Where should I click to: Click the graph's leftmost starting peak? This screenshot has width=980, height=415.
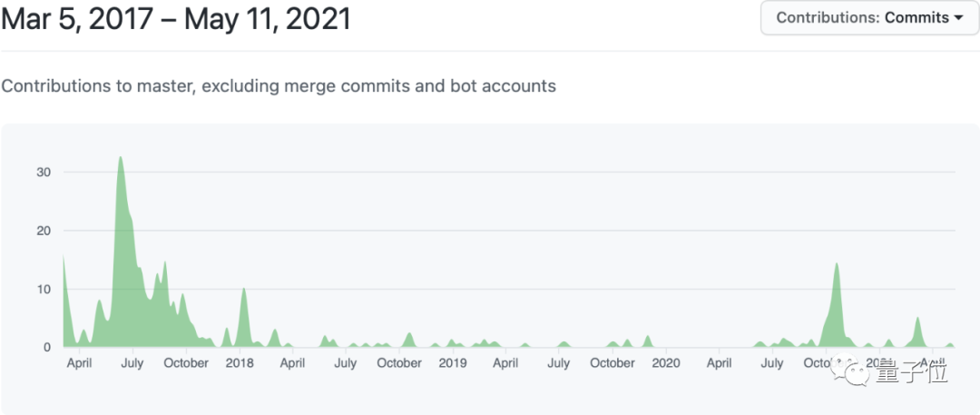coord(64,259)
